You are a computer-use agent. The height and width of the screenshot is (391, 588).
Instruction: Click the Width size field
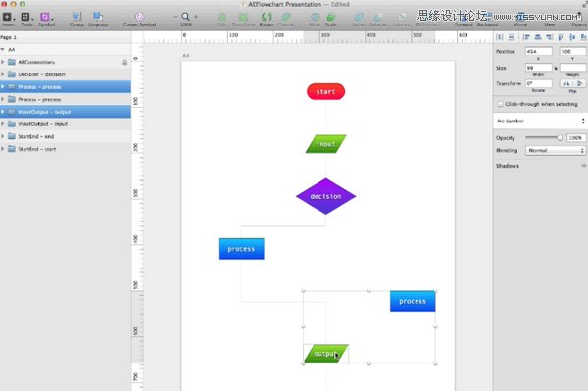[x=538, y=68]
